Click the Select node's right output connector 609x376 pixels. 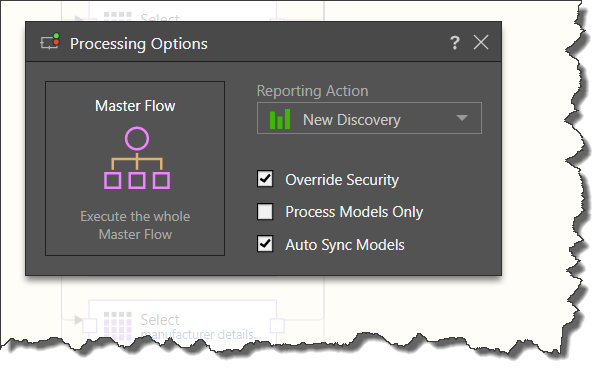[x=277, y=326]
